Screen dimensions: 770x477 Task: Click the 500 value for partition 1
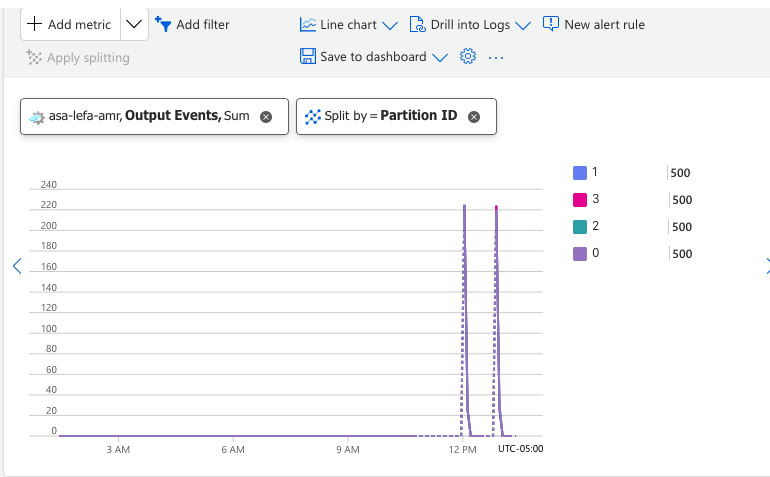click(x=680, y=173)
